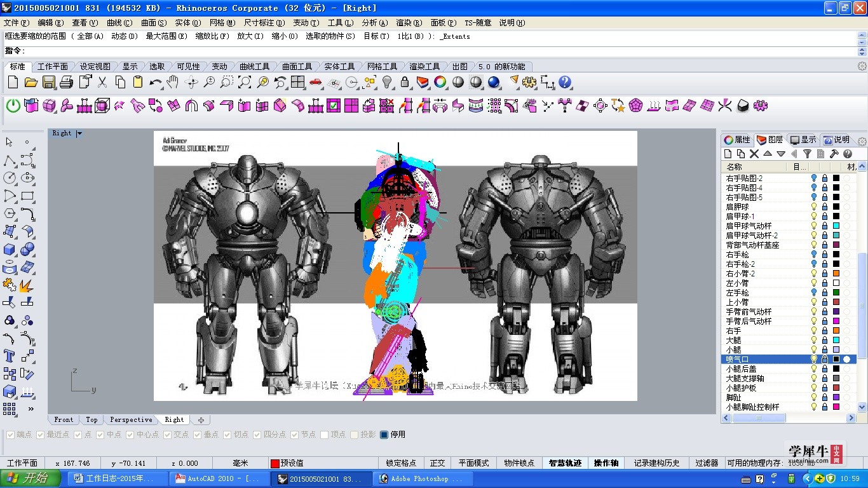868x488 pixels.
Task: Toggle visibility bulb of 左手枪 layer
Action: click(x=814, y=292)
